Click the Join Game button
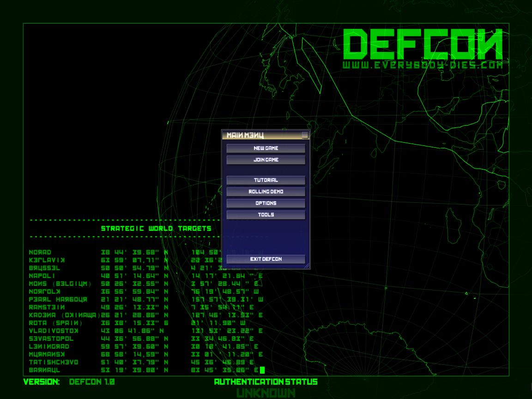532x399 pixels. point(266,160)
